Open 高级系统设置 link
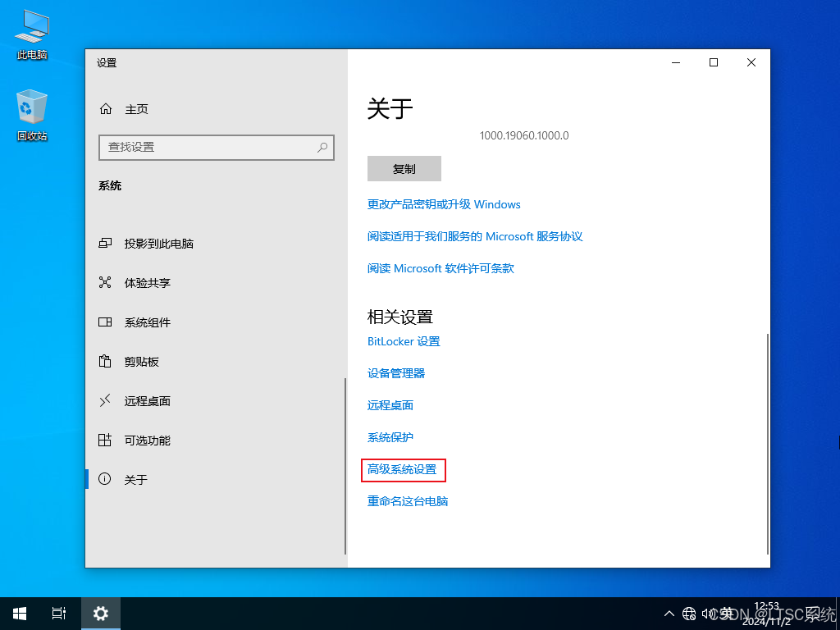The width and height of the screenshot is (840, 630). tap(402, 469)
